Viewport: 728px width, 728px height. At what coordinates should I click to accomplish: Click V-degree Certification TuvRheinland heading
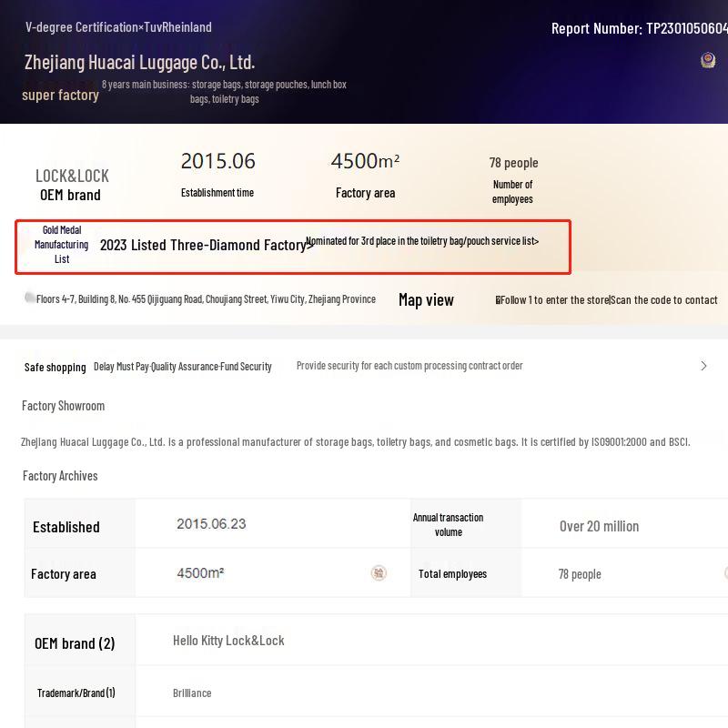point(118,27)
